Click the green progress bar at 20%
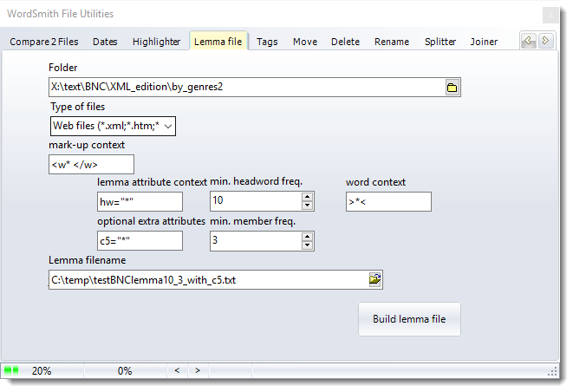Image resolution: width=573 pixels, height=392 pixels. pyautogui.click(x=11, y=371)
